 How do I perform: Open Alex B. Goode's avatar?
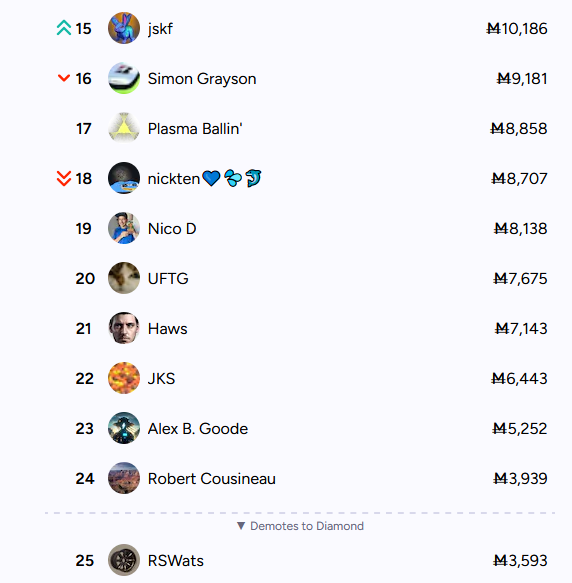pyautogui.click(x=124, y=428)
